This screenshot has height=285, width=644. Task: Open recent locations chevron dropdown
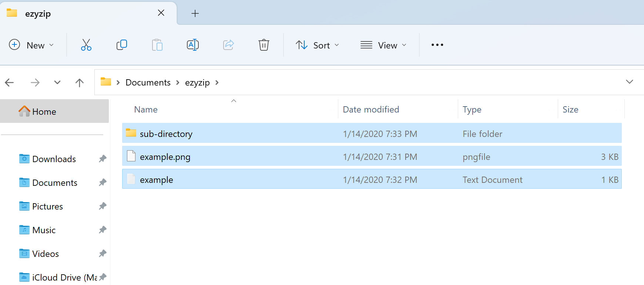point(57,82)
